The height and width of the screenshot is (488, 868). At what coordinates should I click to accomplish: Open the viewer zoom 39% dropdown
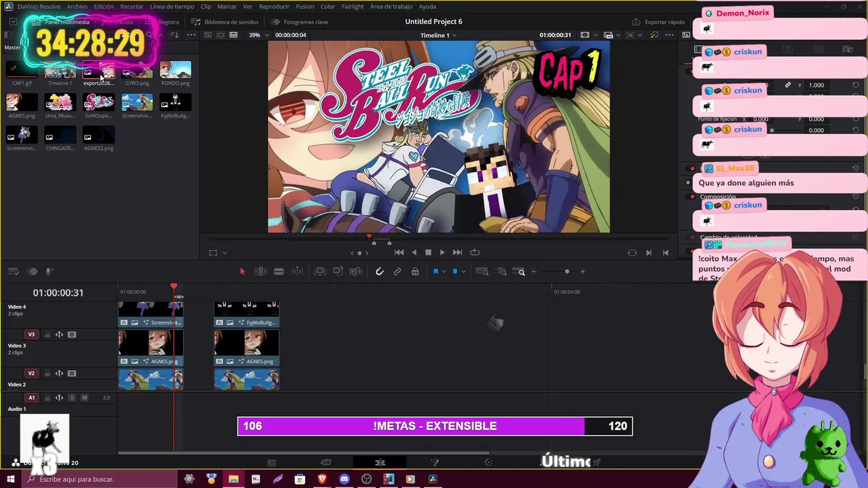pos(258,35)
